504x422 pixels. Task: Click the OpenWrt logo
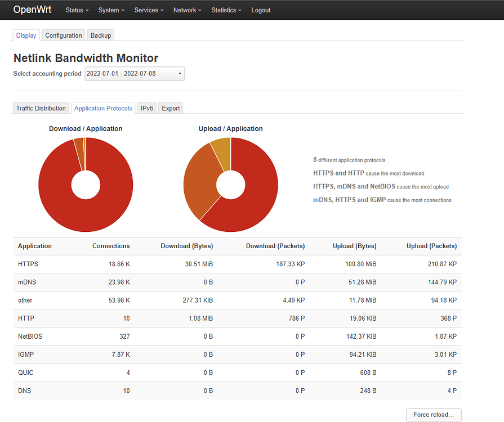tap(32, 10)
